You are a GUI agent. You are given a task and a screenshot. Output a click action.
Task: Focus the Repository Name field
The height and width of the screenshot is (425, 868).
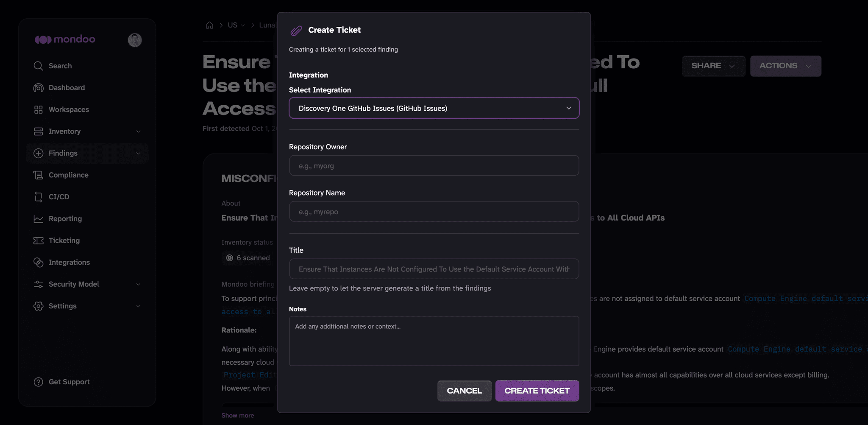[x=434, y=211]
